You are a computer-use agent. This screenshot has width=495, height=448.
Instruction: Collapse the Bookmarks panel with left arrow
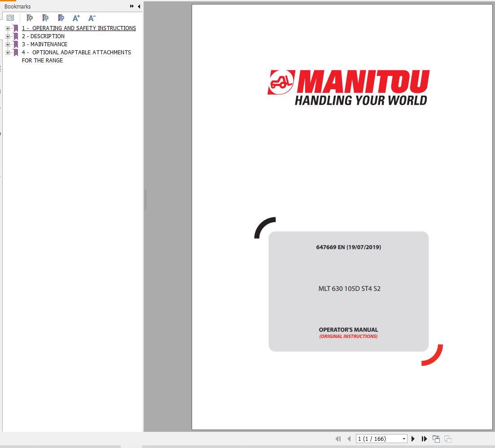(x=139, y=6)
